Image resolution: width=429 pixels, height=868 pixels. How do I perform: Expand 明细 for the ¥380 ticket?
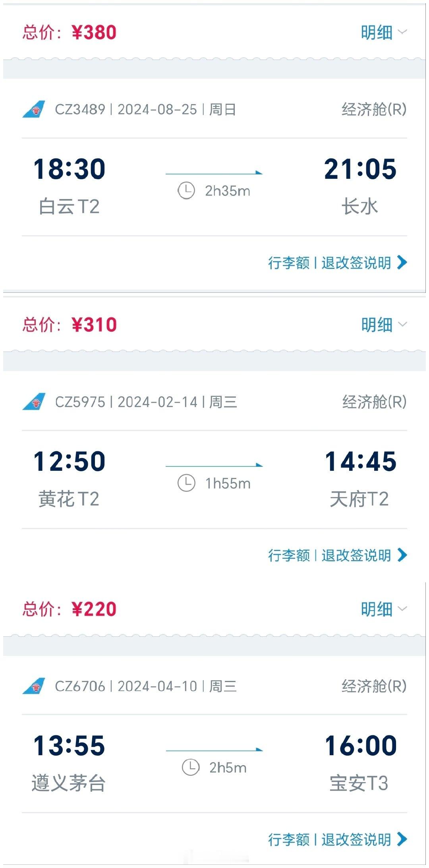point(384,32)
